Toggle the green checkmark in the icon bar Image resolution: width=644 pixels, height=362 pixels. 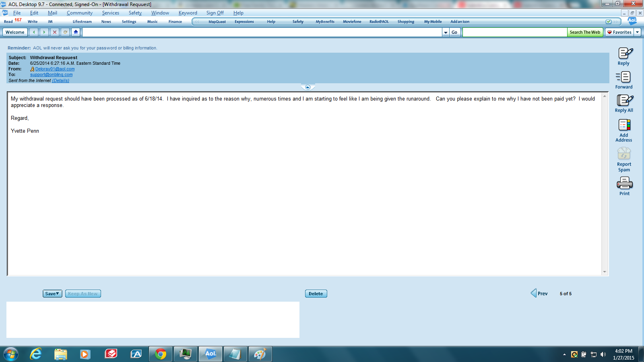click(x=609, y=22)
